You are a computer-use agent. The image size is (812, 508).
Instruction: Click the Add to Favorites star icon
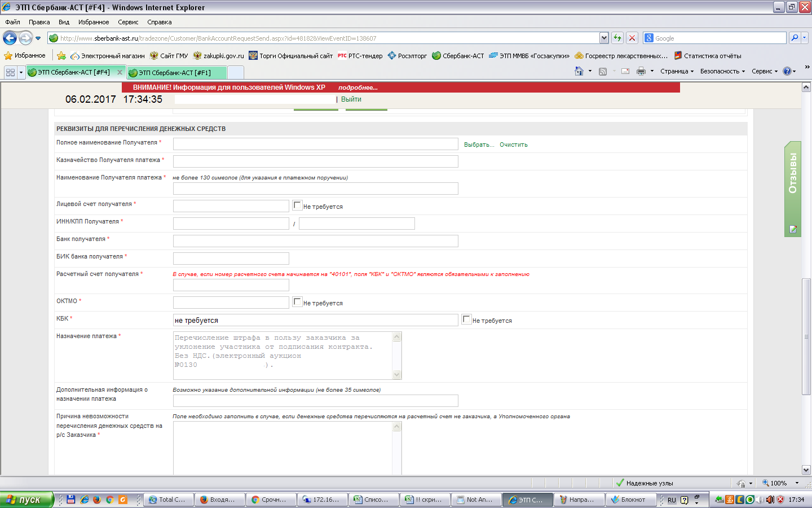(x=61, y=56)
